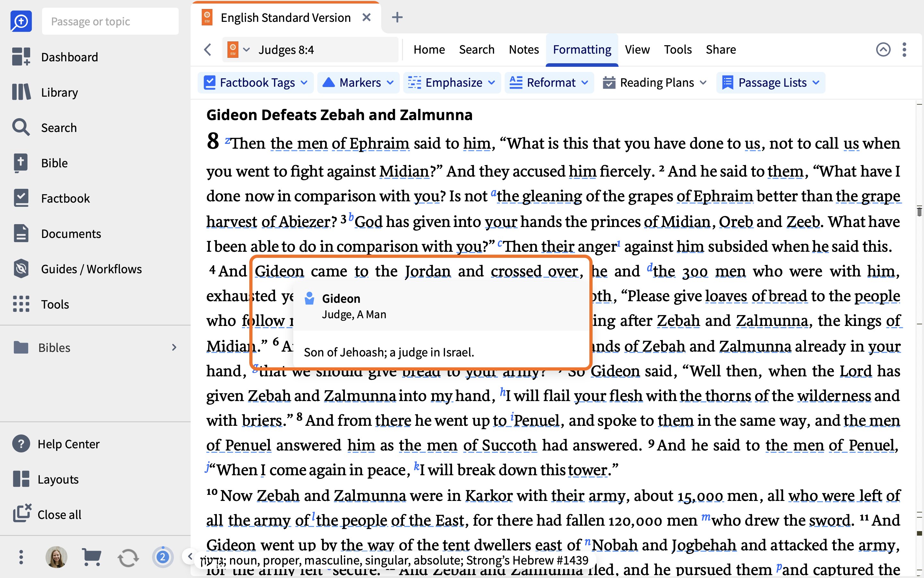Screen dimensions: 924x578
Task: Click the Strong's Hebrew #1439 status text
Action: click(x=527, y=560)
